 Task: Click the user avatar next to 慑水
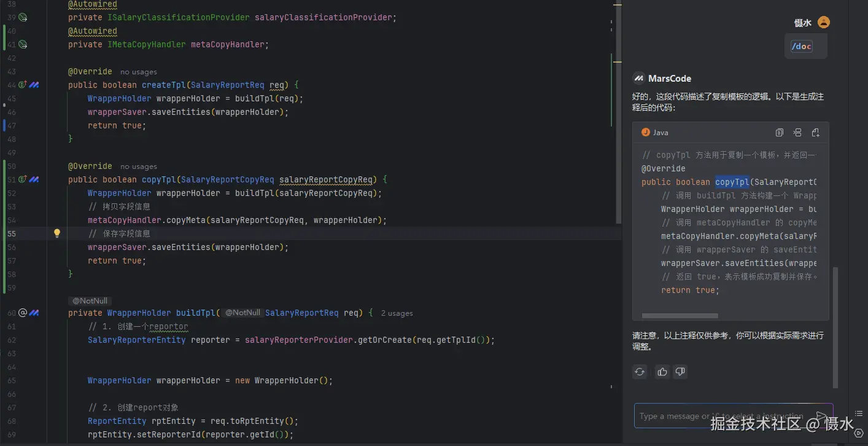824,23
